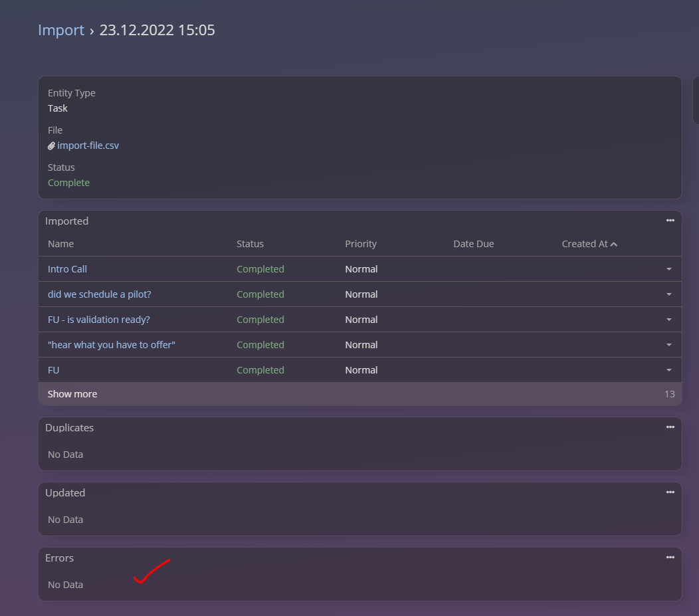699x616 pixels.
Task: Select the Normal priority of Intro Call
Action: 361,269
